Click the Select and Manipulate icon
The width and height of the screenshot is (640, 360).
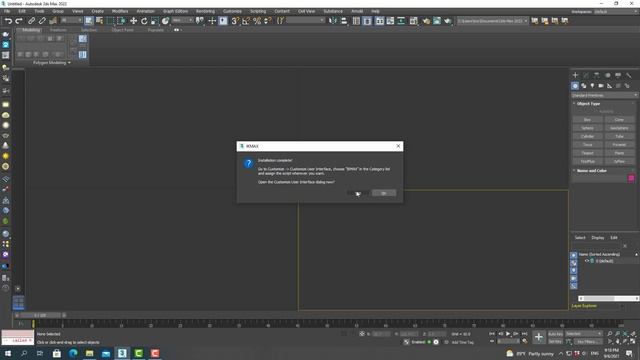pyautogui.click(x=212, y=21)
